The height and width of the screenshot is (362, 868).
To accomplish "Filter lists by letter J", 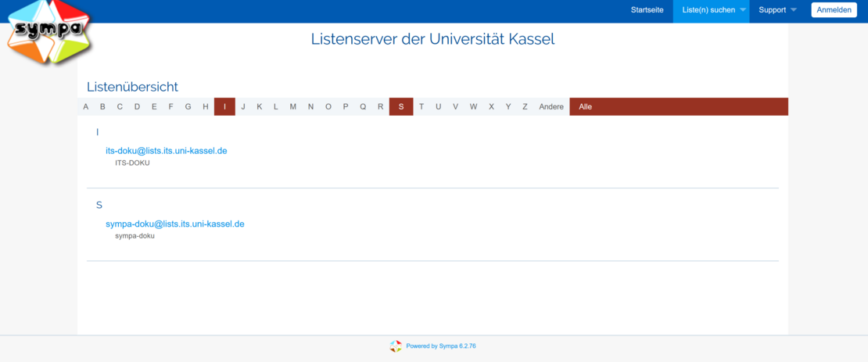I will click(x=243, y=107).
